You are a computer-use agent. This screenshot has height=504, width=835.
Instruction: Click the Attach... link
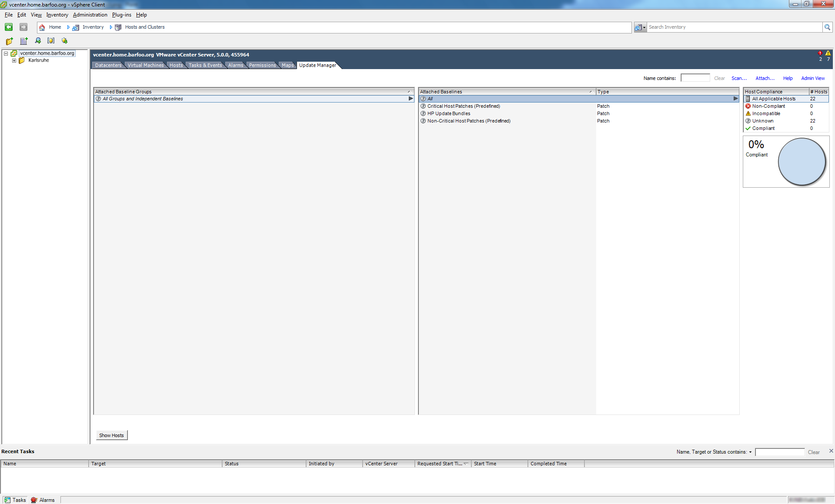[765, 78]
